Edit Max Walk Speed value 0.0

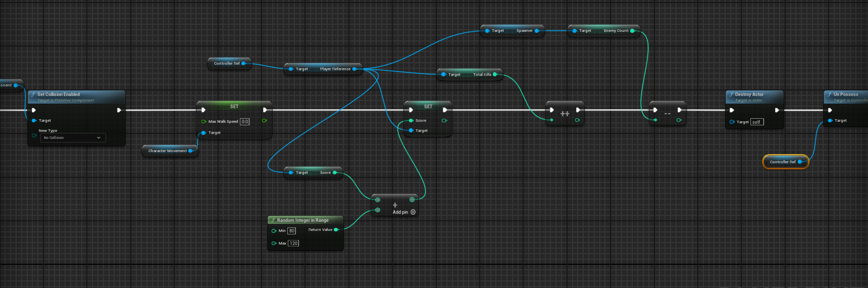tap(245, 121)
